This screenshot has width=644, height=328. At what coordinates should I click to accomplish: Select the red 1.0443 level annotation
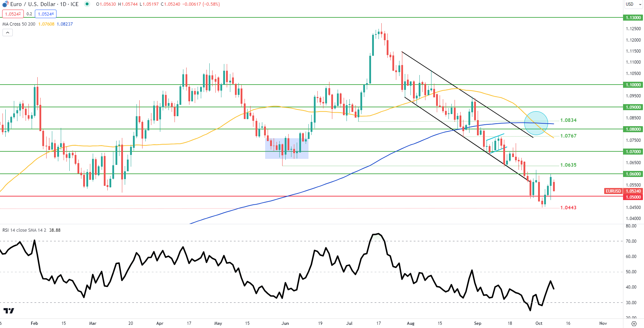568,208
